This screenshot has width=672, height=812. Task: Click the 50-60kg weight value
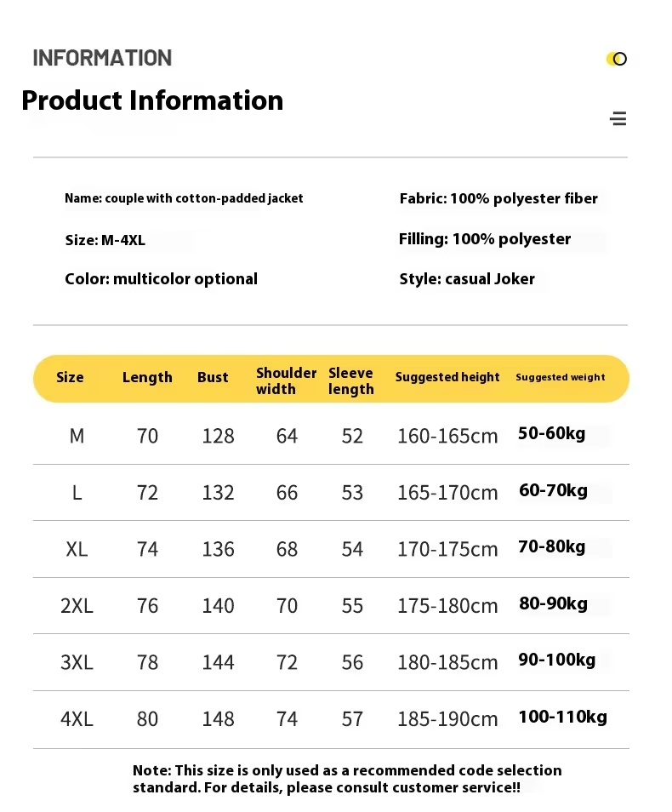(x=551, y=433)
